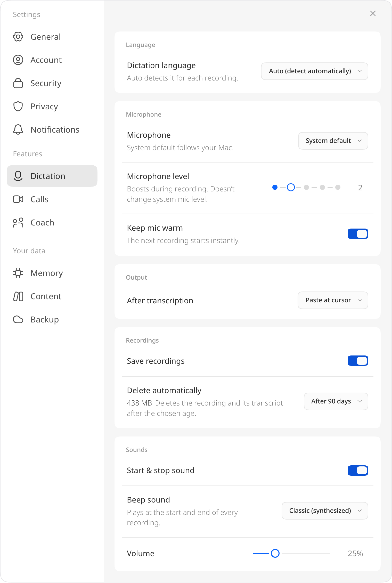Click the Memory chip icon
Image resolution: width=392 pixels, height=583 pixels.
[18, 273]
